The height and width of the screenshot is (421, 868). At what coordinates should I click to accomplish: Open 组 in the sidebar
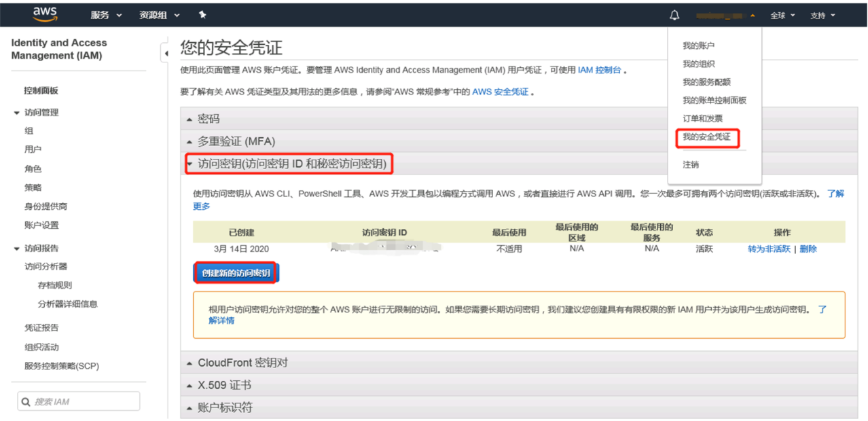(x=29, y=131)
